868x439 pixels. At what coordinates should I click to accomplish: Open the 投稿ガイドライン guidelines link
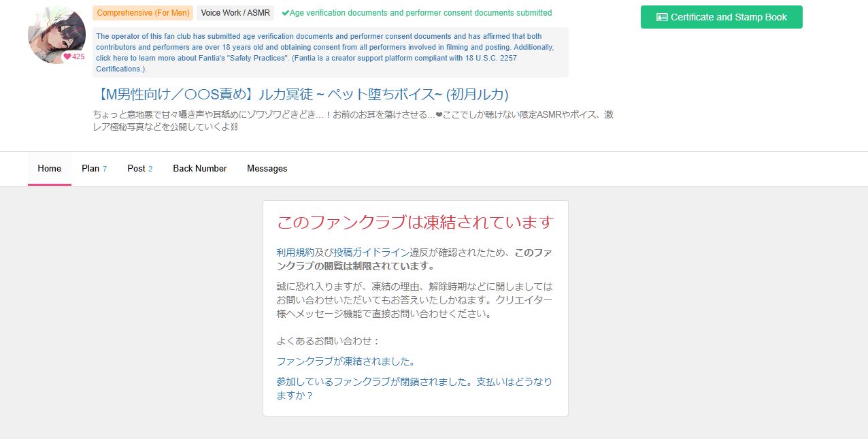click(371, 253)
